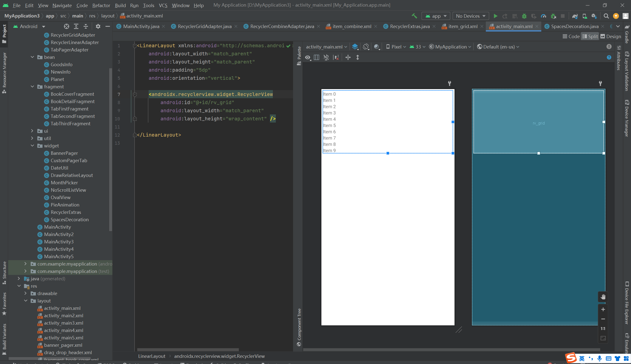The height and width of the screenshot is (364, 631).
Task: Click the Debug app bug icon
Action: tap(524, 16)
